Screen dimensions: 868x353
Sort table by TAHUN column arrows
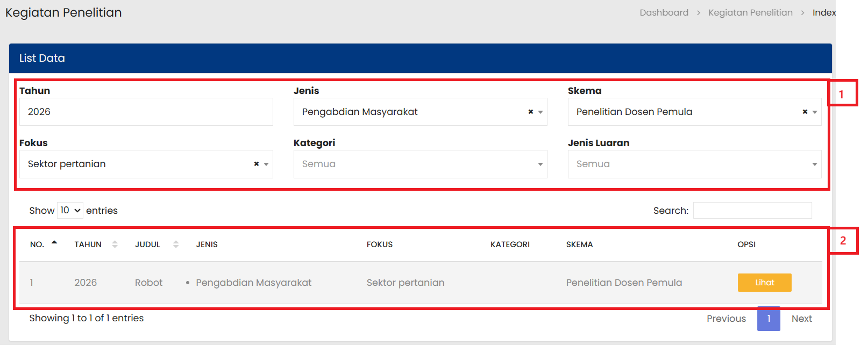[x=115, y=244]
